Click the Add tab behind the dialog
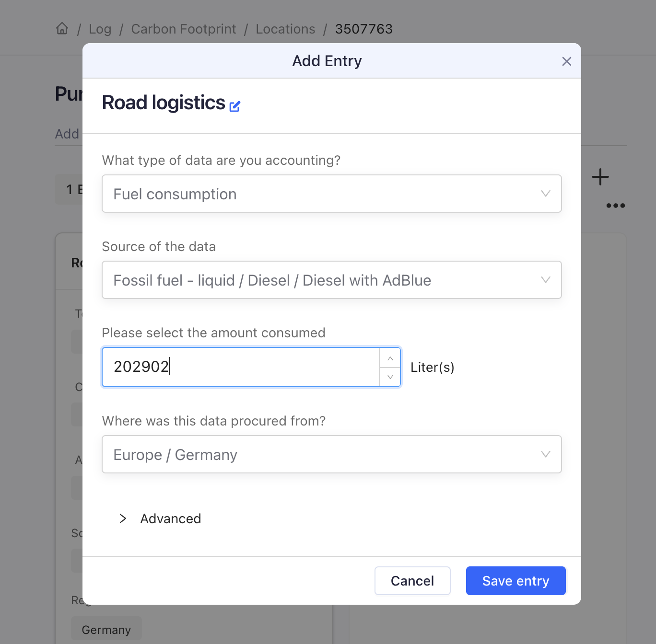 coord(67,134)
